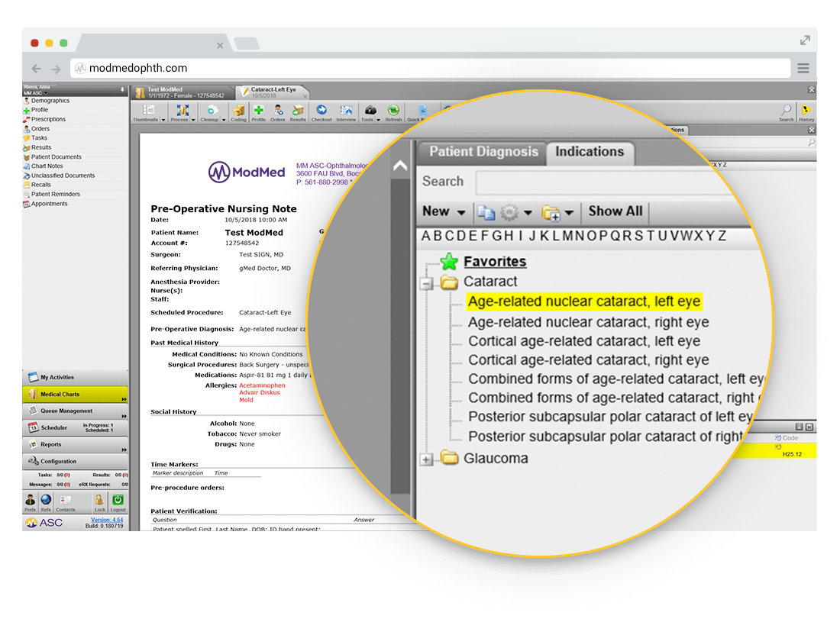840x622 pixels.
Task: Click the gear icon in Indications toolbar
Action: click(509, 212)
